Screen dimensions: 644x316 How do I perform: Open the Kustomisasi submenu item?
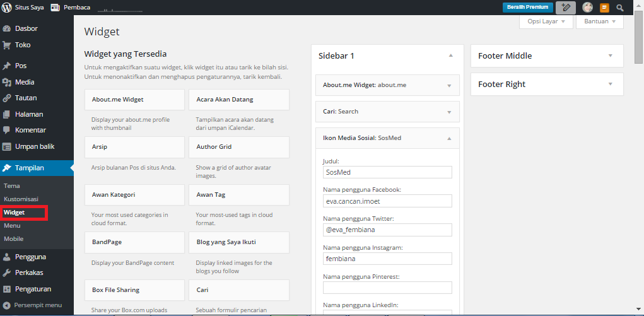21,199
